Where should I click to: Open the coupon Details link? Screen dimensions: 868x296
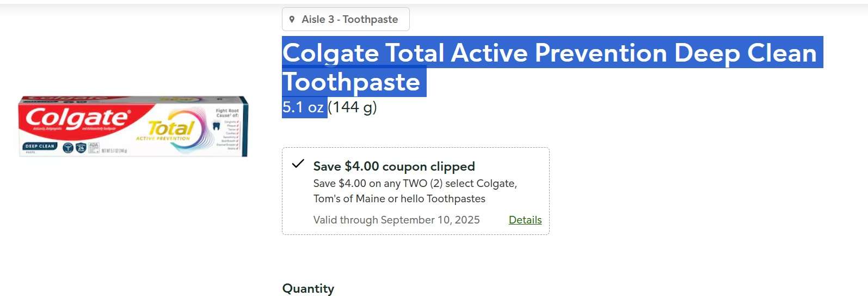[x=525, y=220]
